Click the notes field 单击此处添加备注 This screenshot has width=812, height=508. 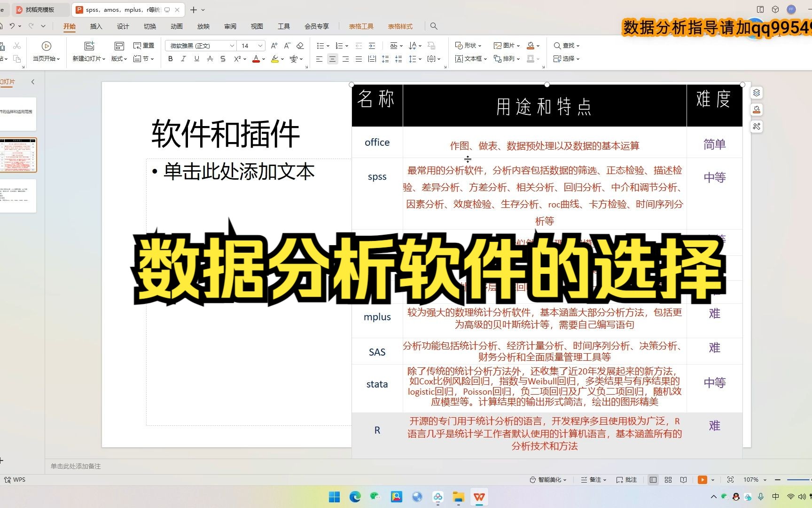coord(76,466)
